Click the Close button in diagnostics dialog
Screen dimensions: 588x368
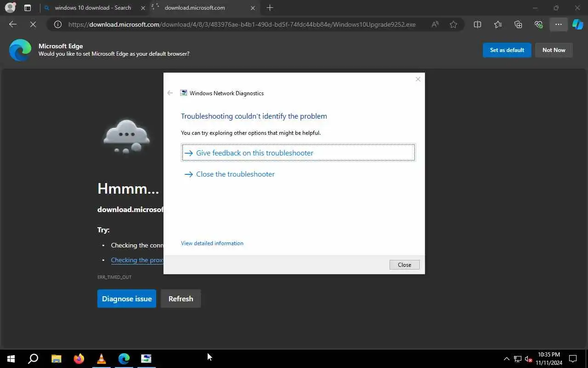(x=404, y=265)
